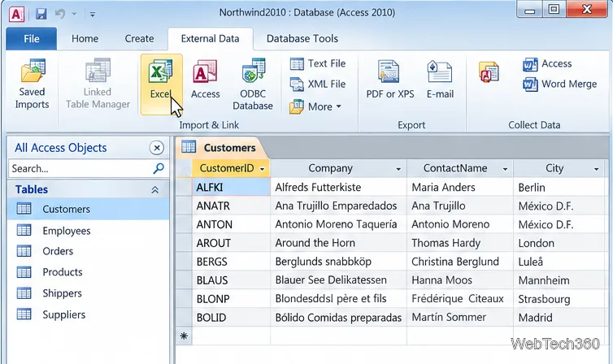Start Word Merge export
Viewport: 613px width, 364px height.
[x=560, y=84]
